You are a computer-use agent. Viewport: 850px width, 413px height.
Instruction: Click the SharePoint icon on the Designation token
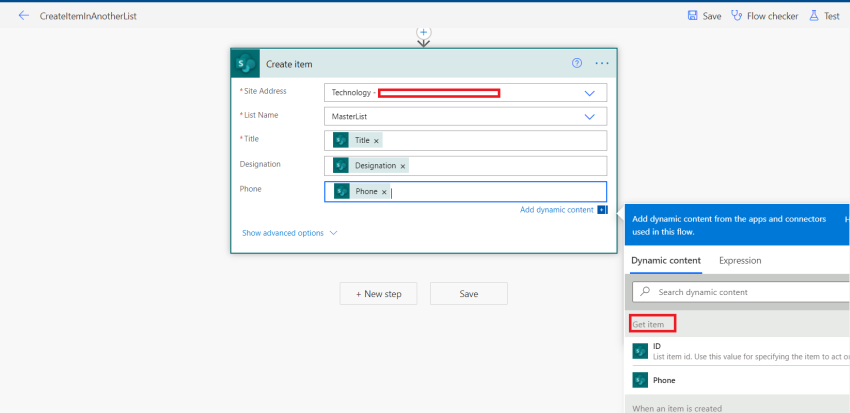click(341, 165)
